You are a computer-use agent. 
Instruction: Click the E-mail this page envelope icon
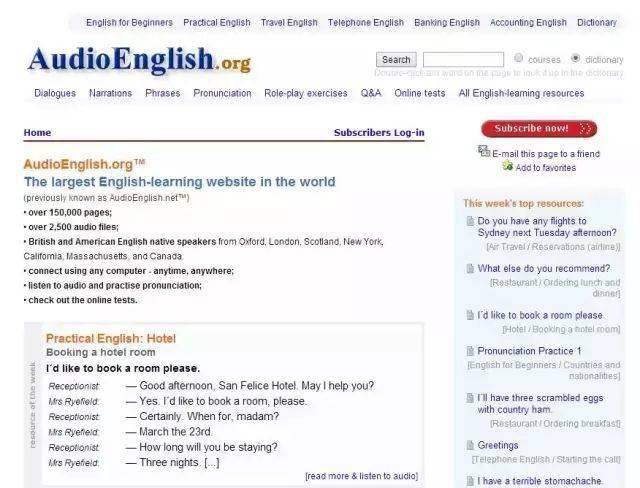tap(484, 151)
